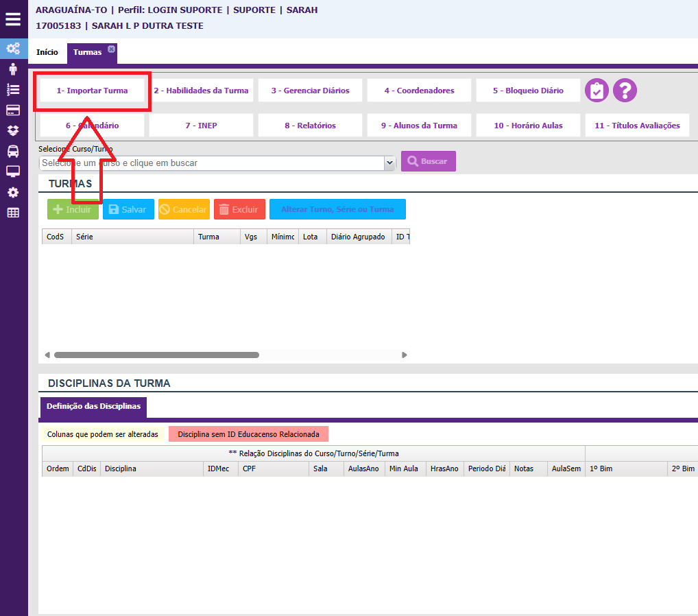Click the credit card sidebar icon

tap(13, 110)
